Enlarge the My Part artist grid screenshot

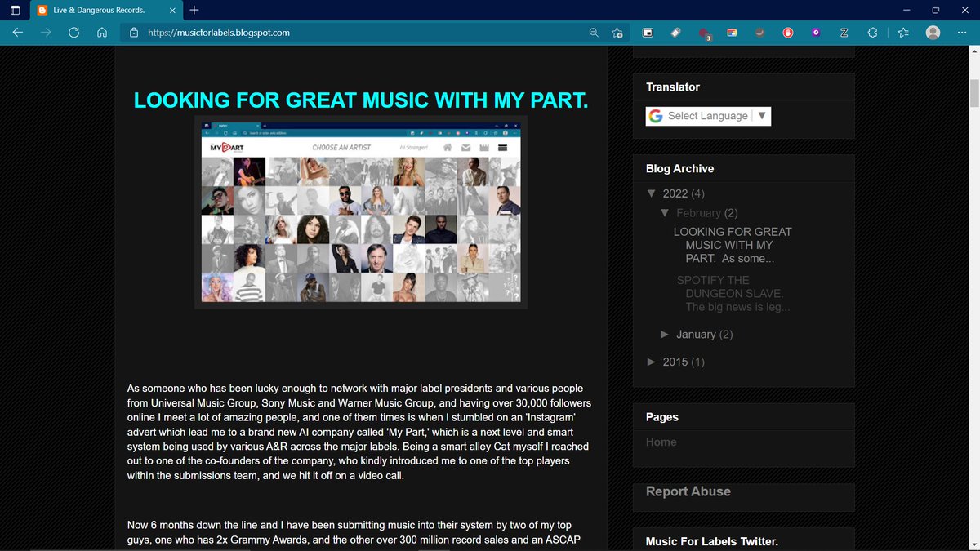[x=361, y=212]
